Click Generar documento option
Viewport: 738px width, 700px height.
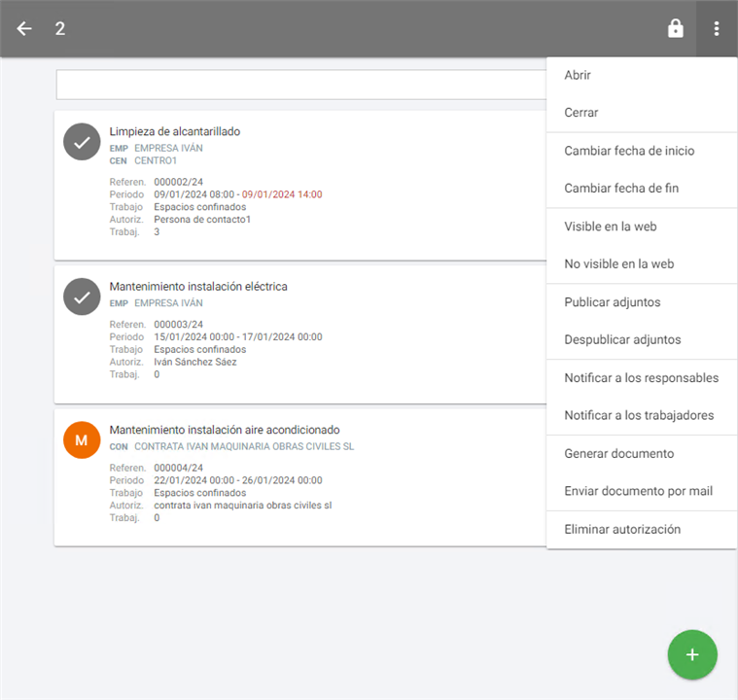tap(618, 454)
